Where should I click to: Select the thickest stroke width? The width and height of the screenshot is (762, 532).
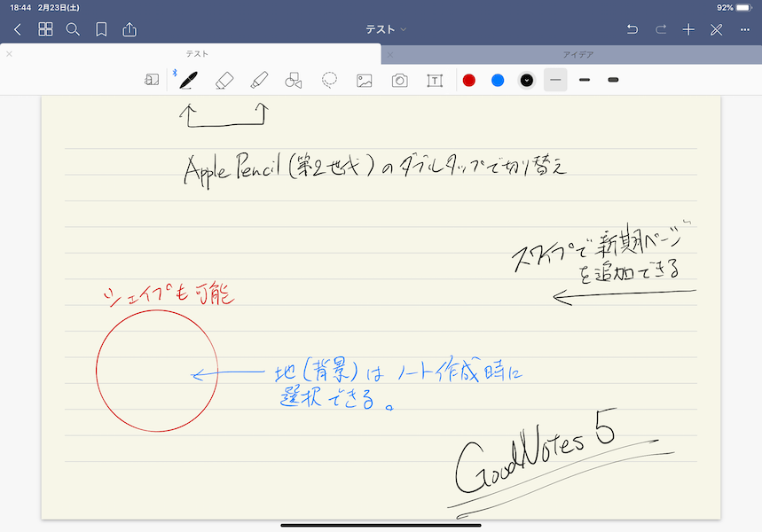point(613,80)
